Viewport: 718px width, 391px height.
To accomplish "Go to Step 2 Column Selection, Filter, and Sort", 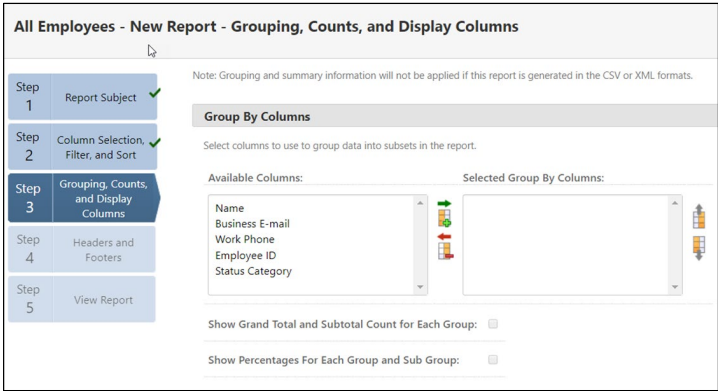I will pyautogui.click(x=82, y=147).
